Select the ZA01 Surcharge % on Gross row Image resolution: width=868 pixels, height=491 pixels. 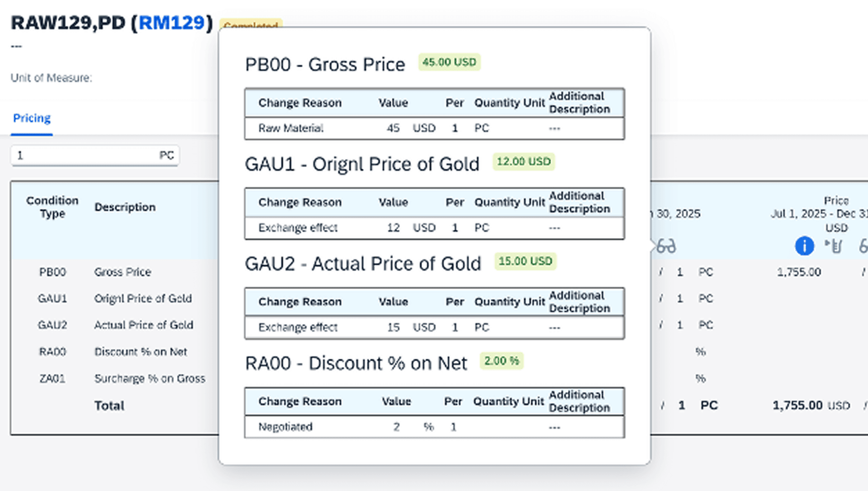[x=150, y=378]
